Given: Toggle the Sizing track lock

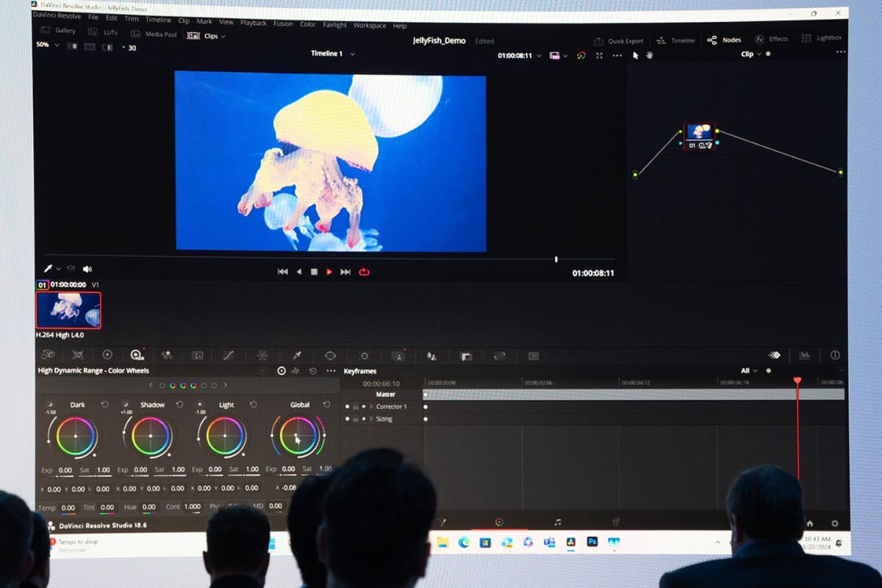Looking at the screenshot, I should click(356, 419).
